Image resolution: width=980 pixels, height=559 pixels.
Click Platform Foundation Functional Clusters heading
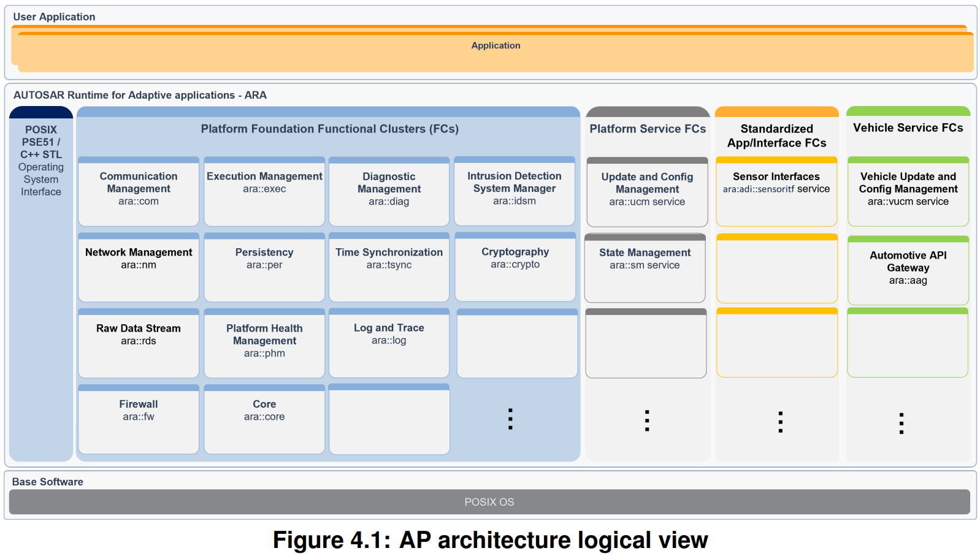[x=330, y=129]
